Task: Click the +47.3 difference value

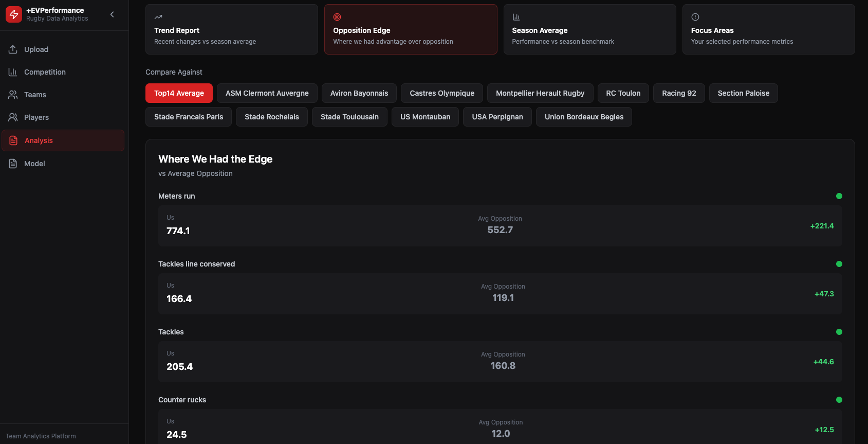Action: click(824, 294)
